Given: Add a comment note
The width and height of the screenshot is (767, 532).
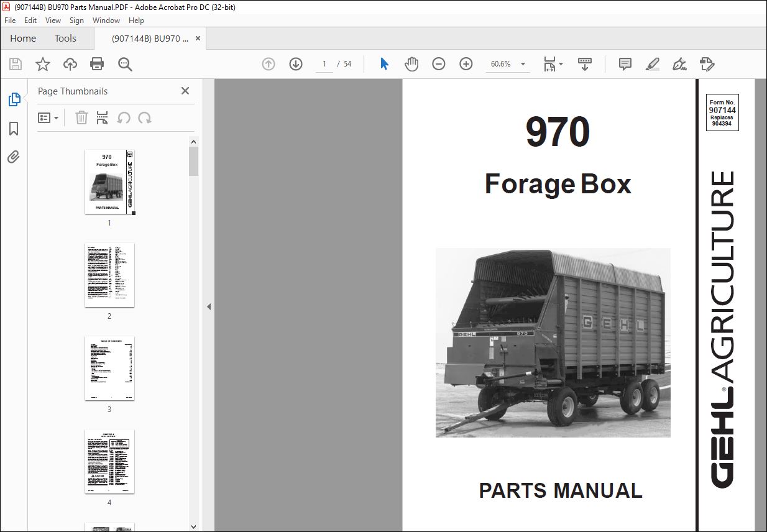Looking at the screenshot, I should tap(625, 64).
